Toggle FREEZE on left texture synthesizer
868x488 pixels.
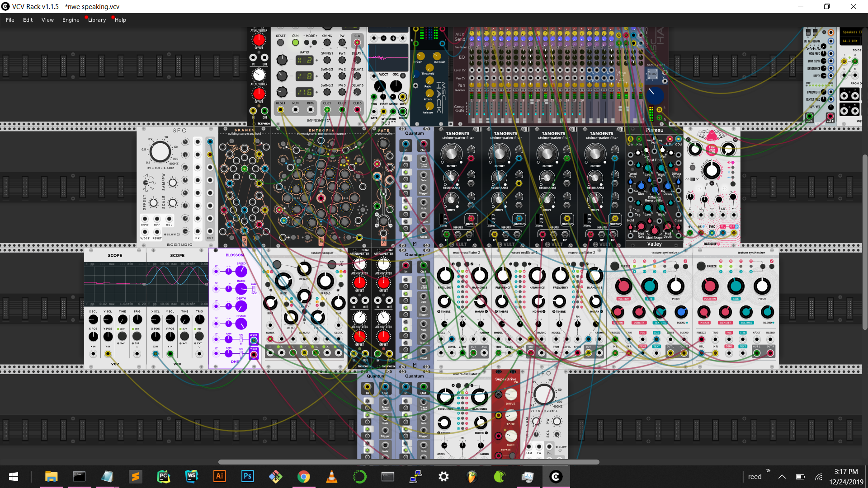point(614,266)
